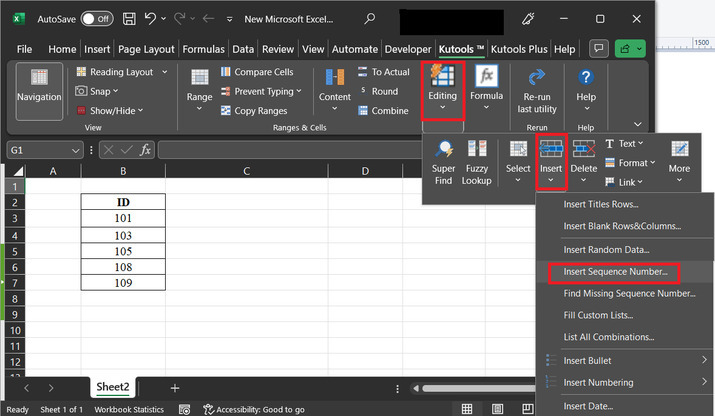Switch to Normal view icon in status bar
Image resolution: width=715 pixels, height=416 pixels.
466,409
